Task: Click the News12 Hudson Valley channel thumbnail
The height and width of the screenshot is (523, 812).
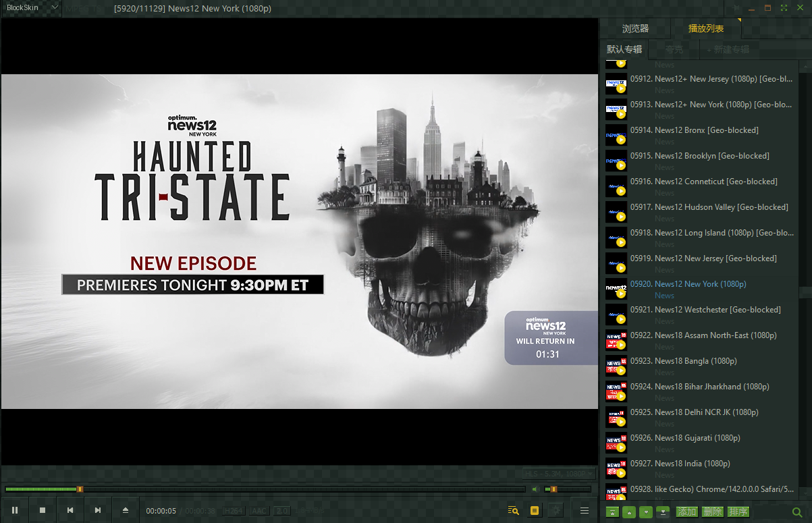Action: tap(616, 213)
